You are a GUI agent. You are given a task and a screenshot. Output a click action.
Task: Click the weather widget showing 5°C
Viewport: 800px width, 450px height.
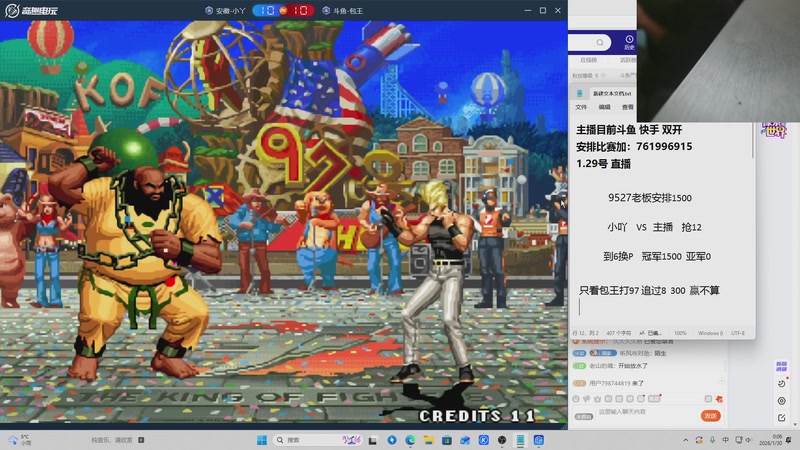pyautogui.click(x=18, y=440)
